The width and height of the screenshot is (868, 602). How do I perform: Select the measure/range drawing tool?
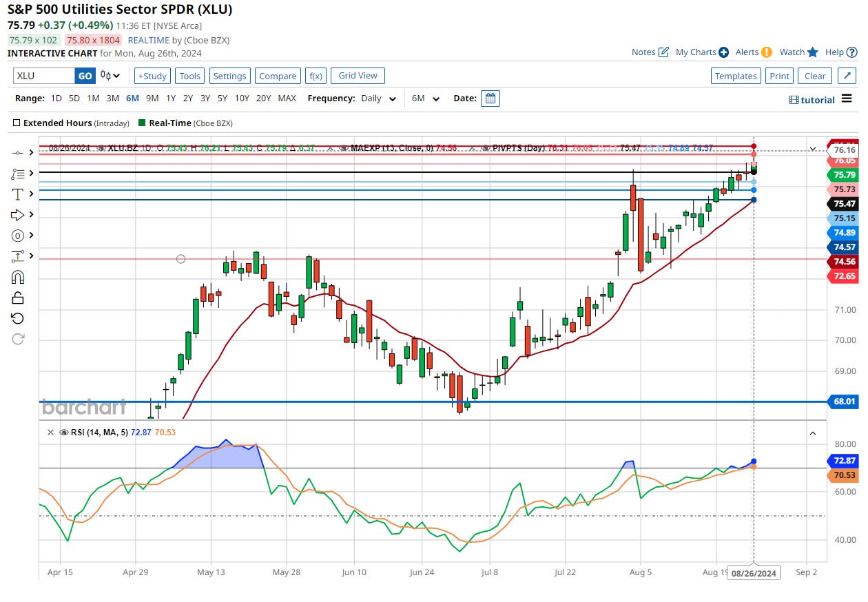[x=18, y=256]
